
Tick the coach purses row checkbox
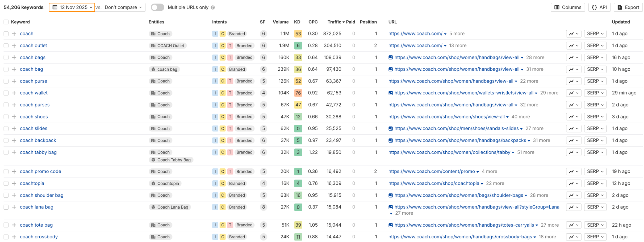6,105
